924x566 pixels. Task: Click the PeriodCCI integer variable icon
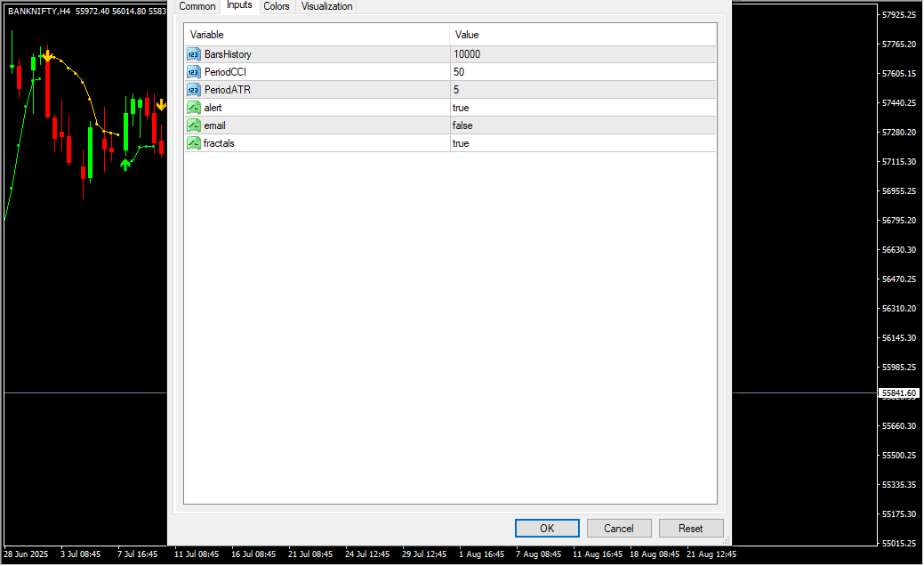point(193,72)
